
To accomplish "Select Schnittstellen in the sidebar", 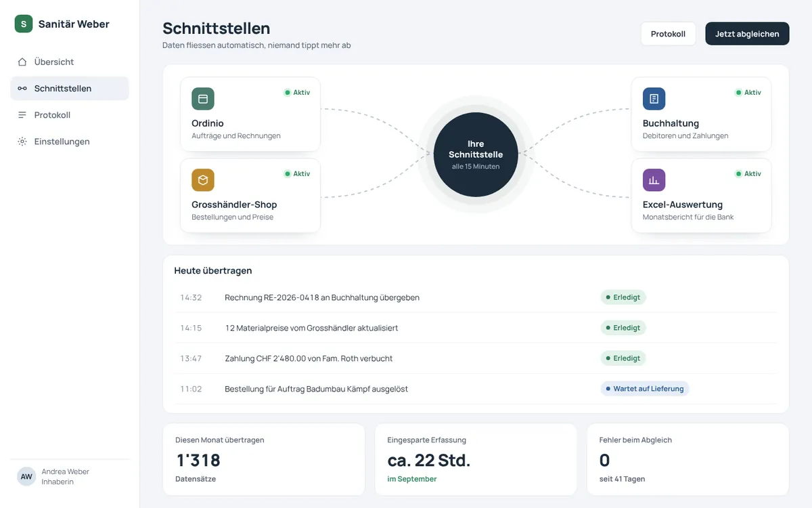I will (70, 88).
